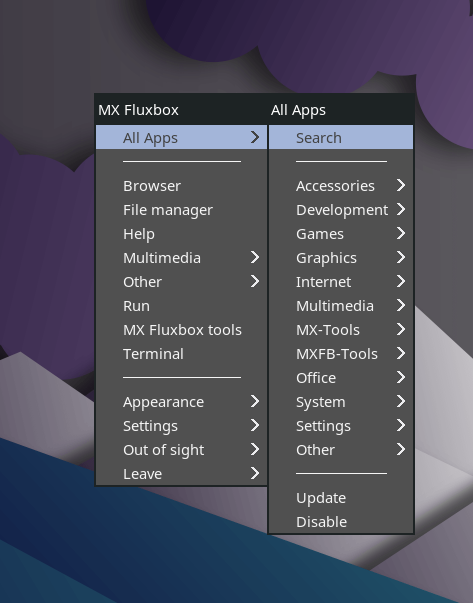Open MX Fluxbox tools
The image size is (473, 603).
[x=181, y=330]
